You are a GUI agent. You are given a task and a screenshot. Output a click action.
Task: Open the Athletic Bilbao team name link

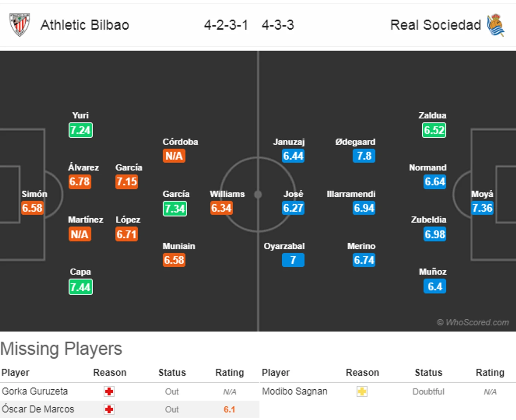[x=85, y=25]
